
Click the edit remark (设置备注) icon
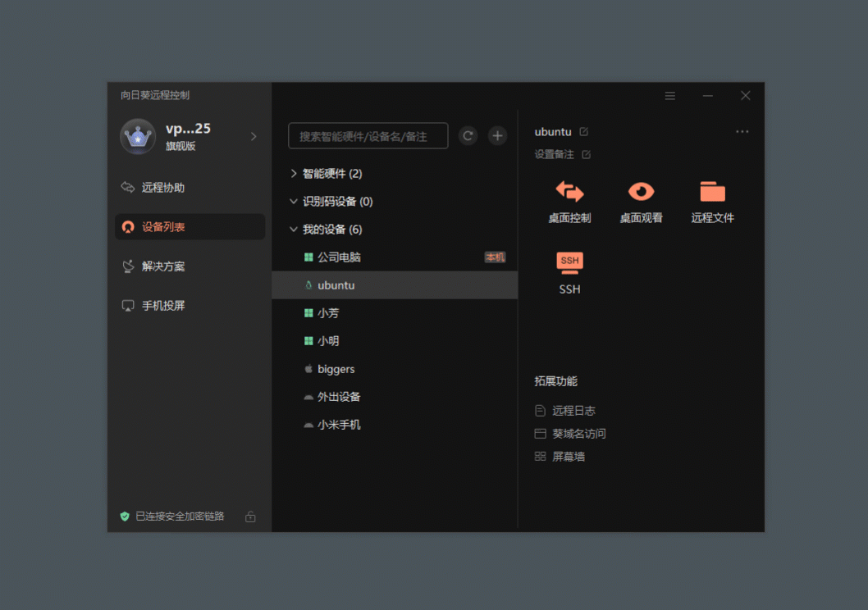pyautogui.click(x=586, y=154)
